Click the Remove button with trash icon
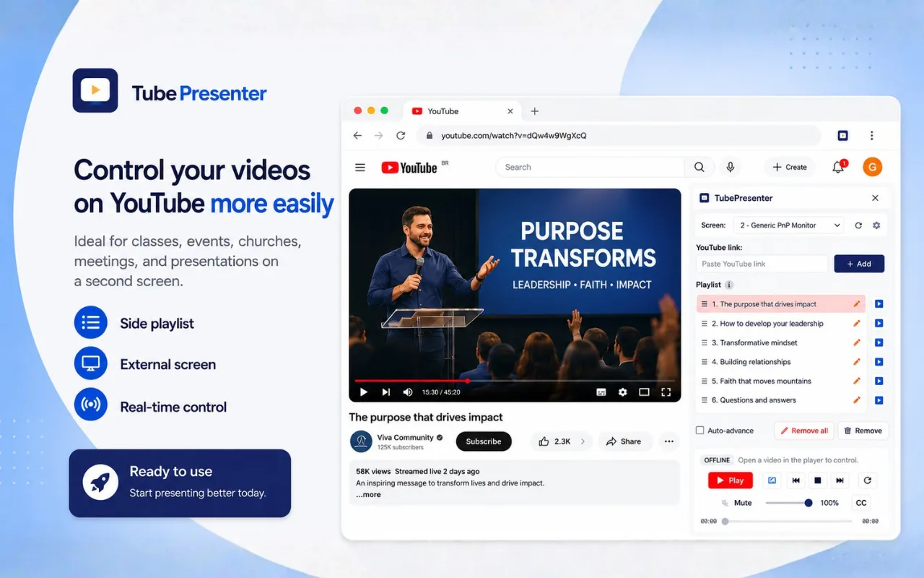Viewport: 924px width, 578px height. point(863,431)
